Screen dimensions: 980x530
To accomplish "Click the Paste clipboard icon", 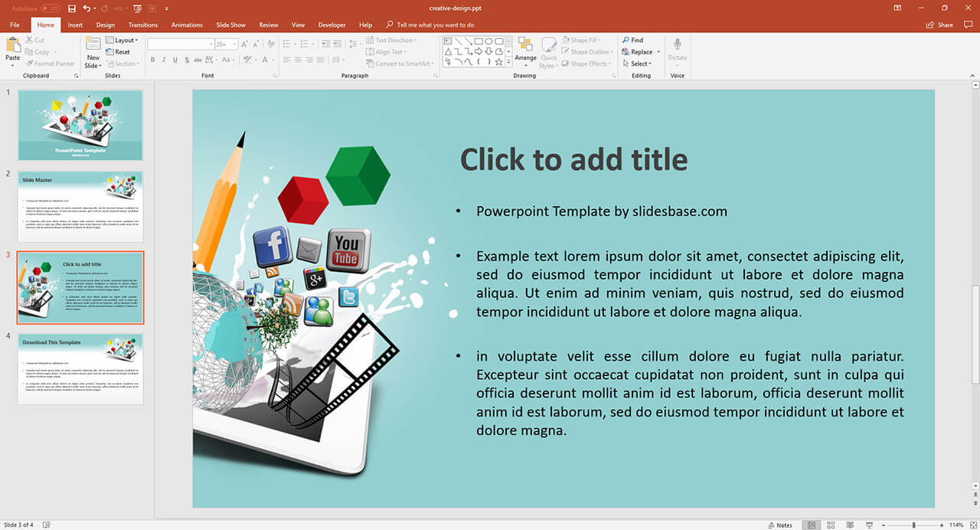I will pos(13,45).
